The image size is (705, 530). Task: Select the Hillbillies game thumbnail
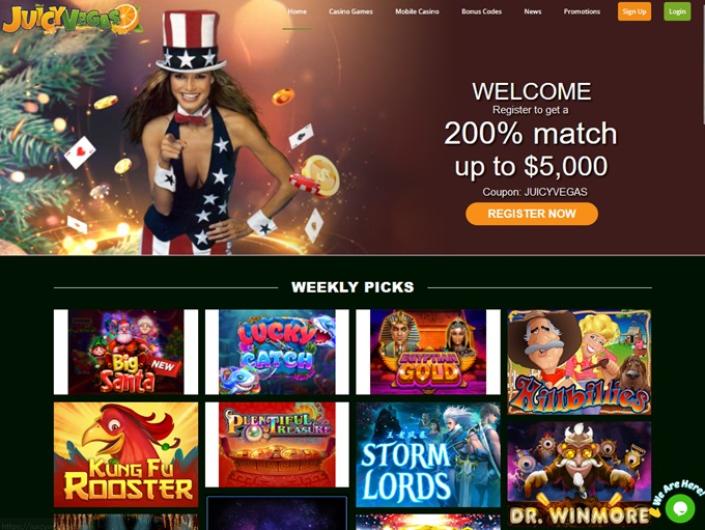pos(579,362)
